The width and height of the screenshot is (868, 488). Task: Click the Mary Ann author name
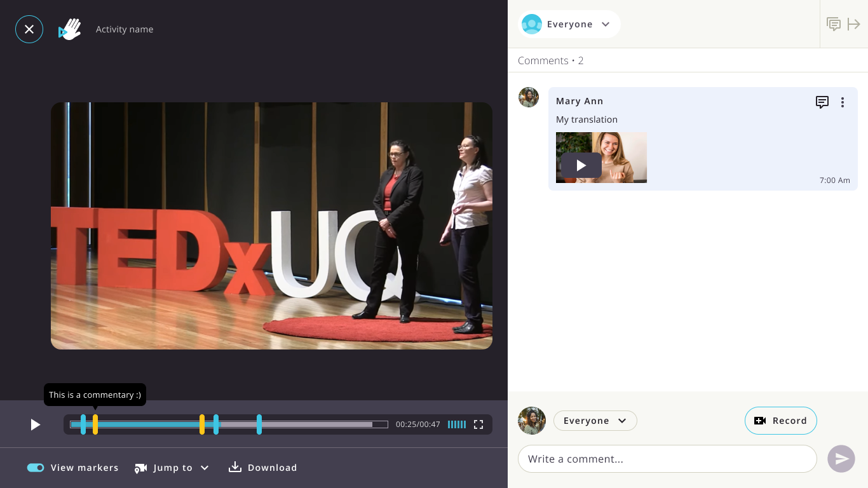tap(580, 101)
